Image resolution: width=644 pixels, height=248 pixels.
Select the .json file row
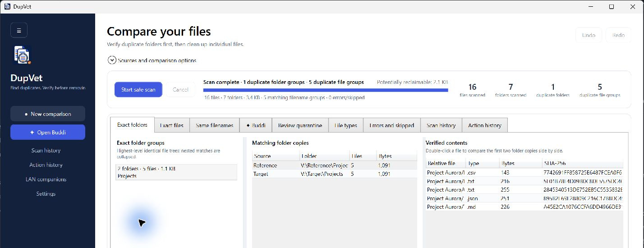coord(524,198)
